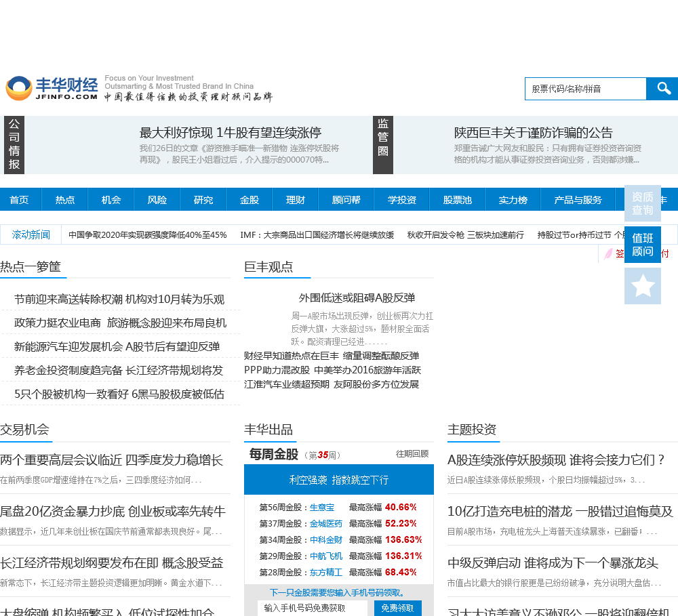Viewport: 678px width, 616px height.
Task: Open article 节前迎来高送转除权潮 机构对10月转为乐观
Action: coord(119,299)
